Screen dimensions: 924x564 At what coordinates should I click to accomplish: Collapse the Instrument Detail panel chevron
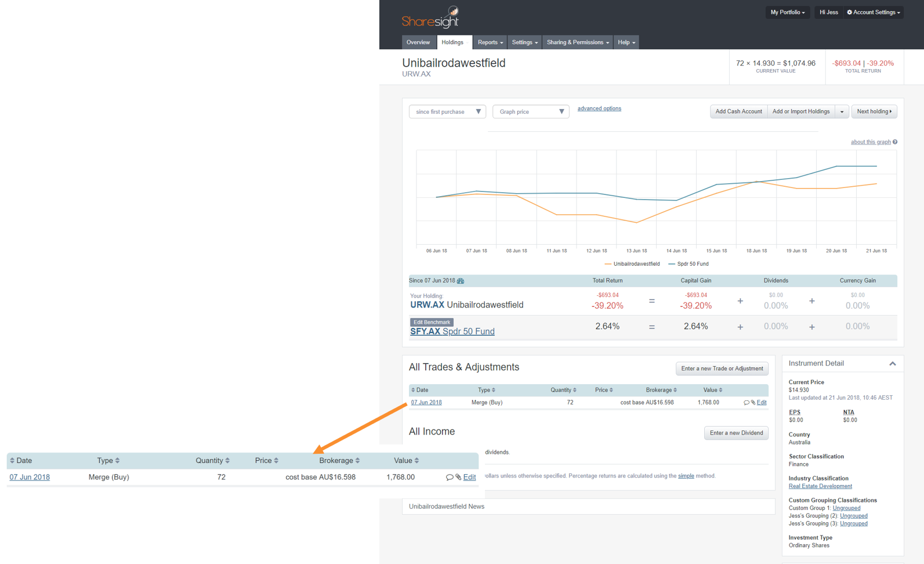(893, 364)
